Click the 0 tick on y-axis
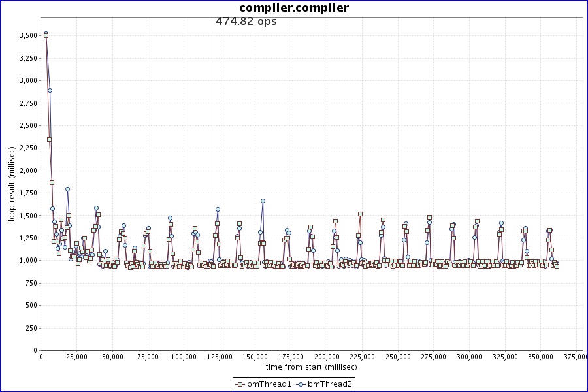588x392 pixels. (35, 350)
